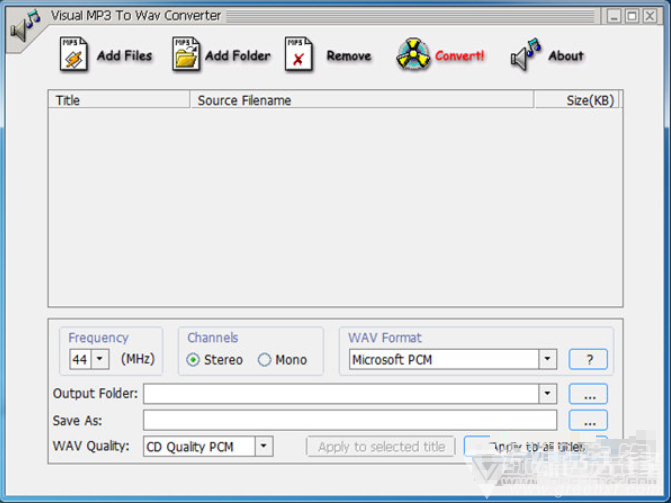Image resolution: width=671 pixels, height=503 pixels.
Task: Maximize the converter window
Action: click(x=632, y=16)
